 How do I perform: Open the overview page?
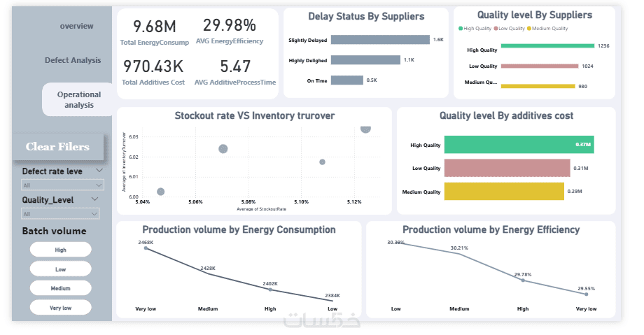[76, 26]
